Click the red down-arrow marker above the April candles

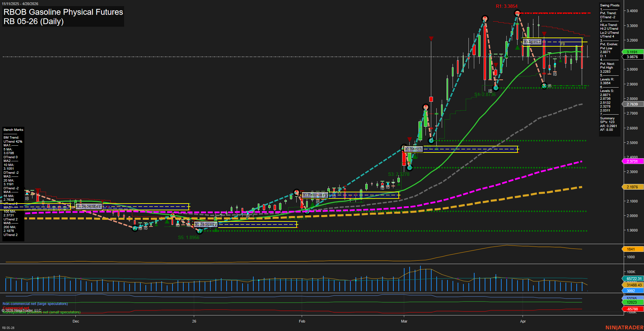click(544, 33)
